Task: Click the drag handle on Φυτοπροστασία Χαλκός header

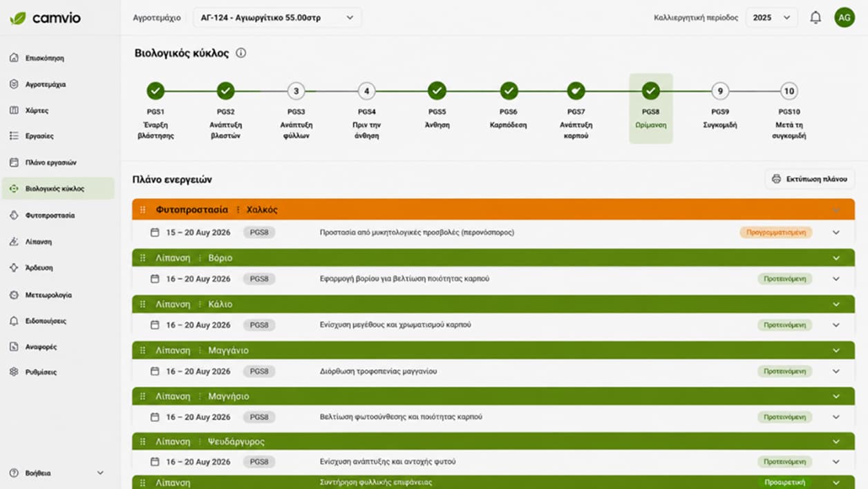Action: tap(142, 210)
